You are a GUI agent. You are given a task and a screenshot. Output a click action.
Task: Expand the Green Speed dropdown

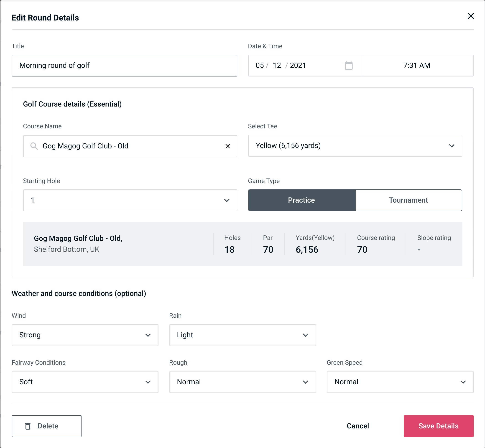[400, 382]
